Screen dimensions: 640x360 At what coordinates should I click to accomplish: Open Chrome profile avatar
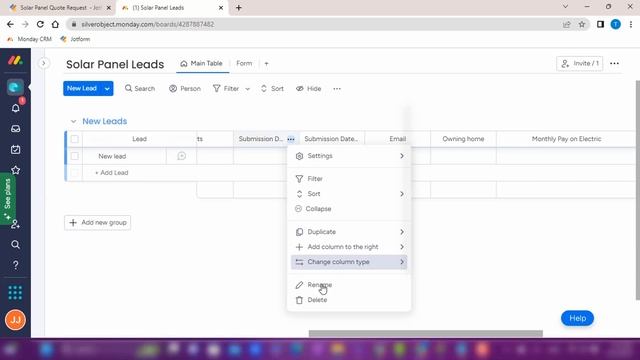point(616,24)
